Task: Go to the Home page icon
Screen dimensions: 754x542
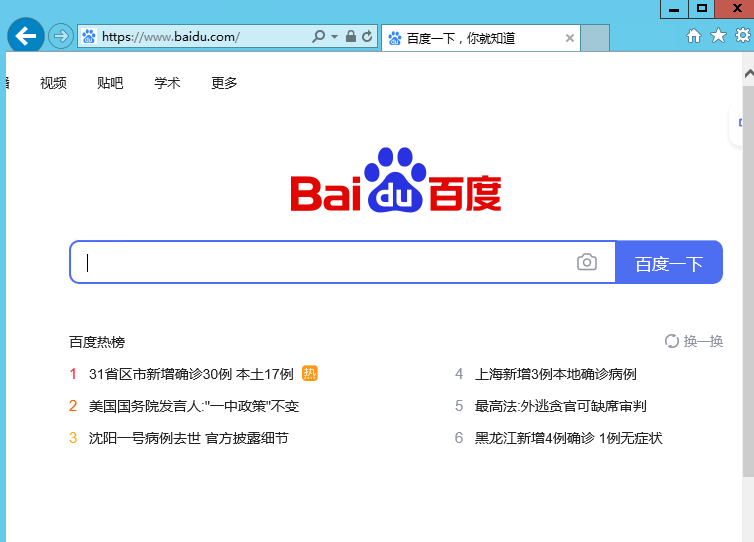Action: (694, 36)
